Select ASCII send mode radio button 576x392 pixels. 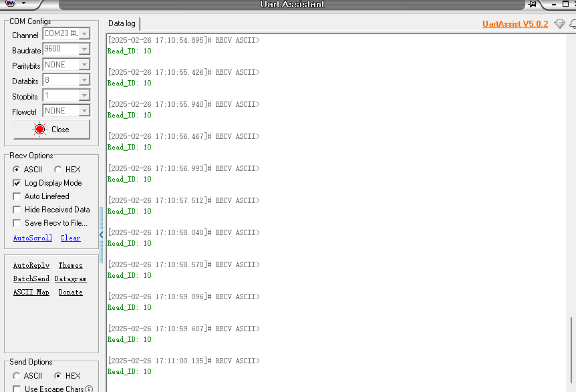(x=16, y=375)
